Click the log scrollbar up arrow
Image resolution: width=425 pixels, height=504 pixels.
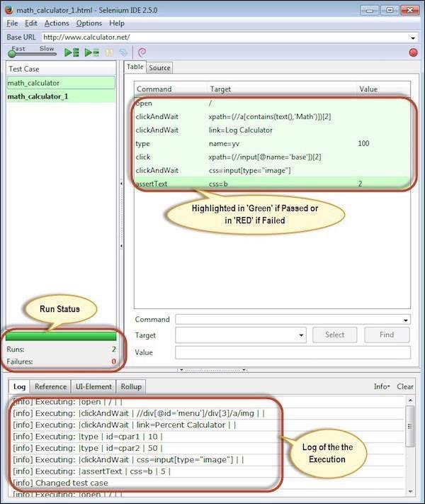click(x=410, y=401)
